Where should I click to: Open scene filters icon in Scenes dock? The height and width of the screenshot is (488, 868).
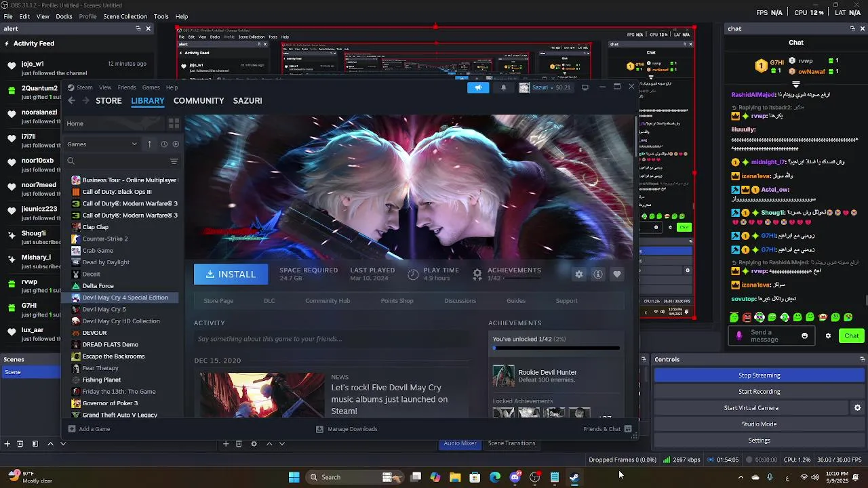35,443
